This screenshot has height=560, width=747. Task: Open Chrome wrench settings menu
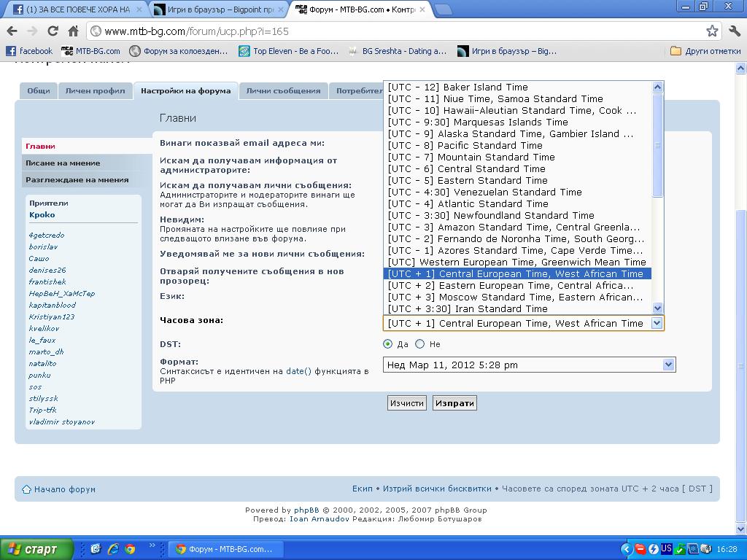click(x=734, y=31)
